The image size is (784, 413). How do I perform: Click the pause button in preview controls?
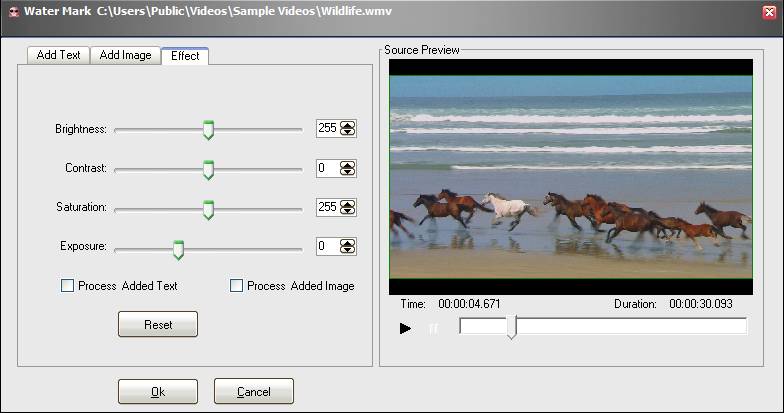434,328
